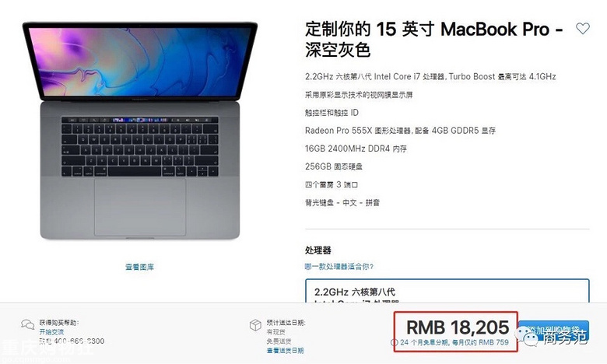Viewport: 607px width, 364px height.
Task: Click the RMB 18,205 price total
Action: (x=458, y=327)
